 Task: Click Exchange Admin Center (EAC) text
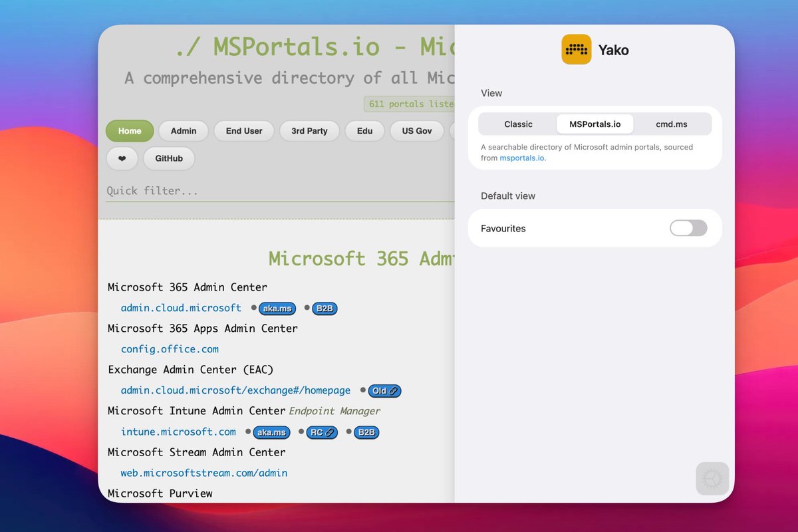(191, 370)
